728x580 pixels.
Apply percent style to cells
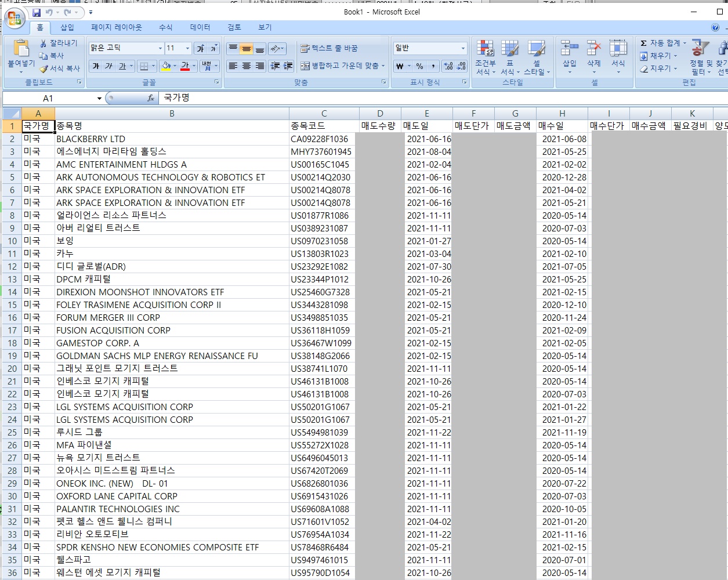click(419, 66)
